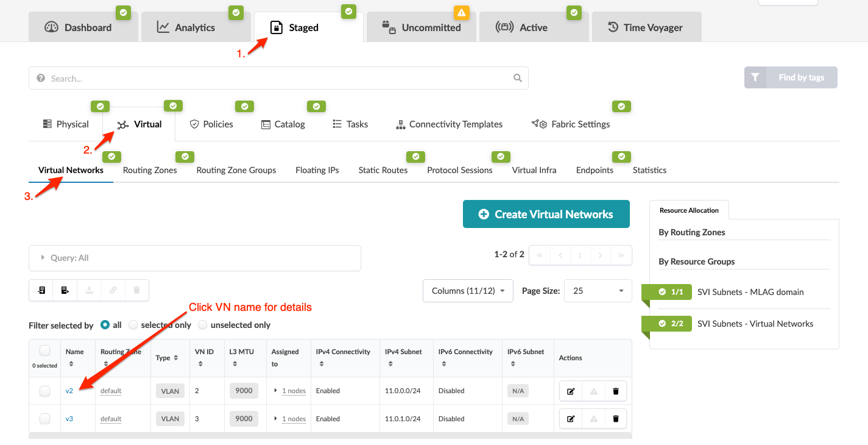Viewport: 868px width, 445px height.
Task: Click the Create Virtual Networks button
Action: 546,214
